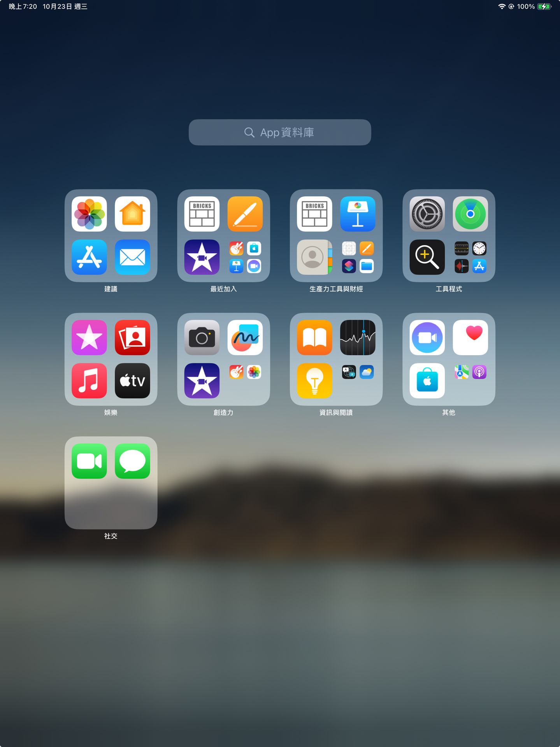
Task: Open Settings app
Action: point(427,214)
